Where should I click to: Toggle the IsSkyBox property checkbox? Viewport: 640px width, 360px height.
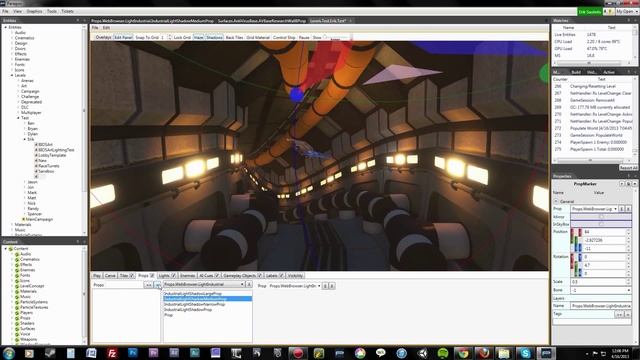coord(601,224)
